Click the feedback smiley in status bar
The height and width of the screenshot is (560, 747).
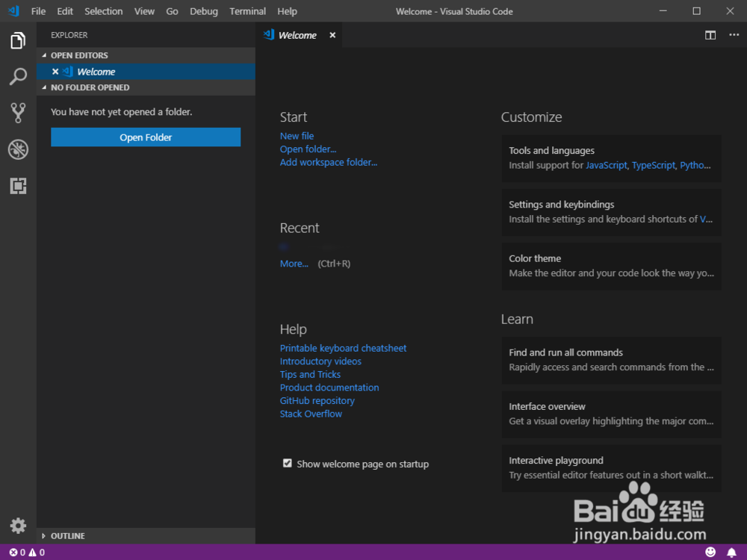710,552
